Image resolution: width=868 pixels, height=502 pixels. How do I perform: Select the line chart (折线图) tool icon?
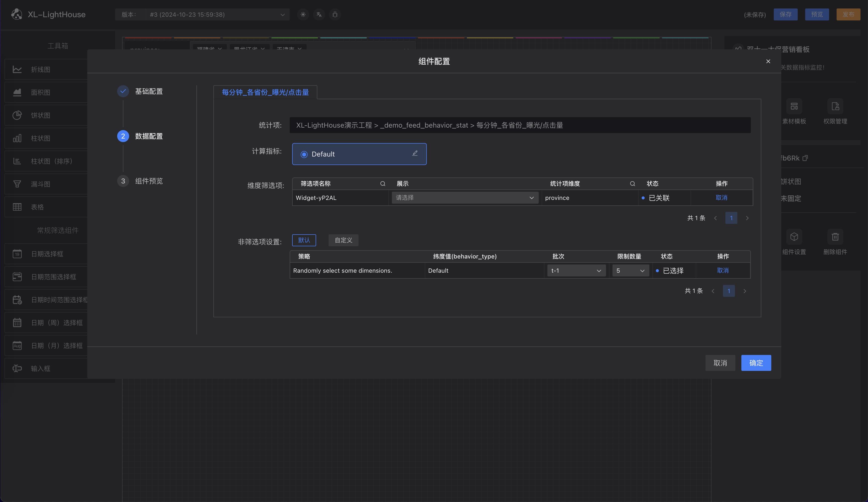click(17, 69)
